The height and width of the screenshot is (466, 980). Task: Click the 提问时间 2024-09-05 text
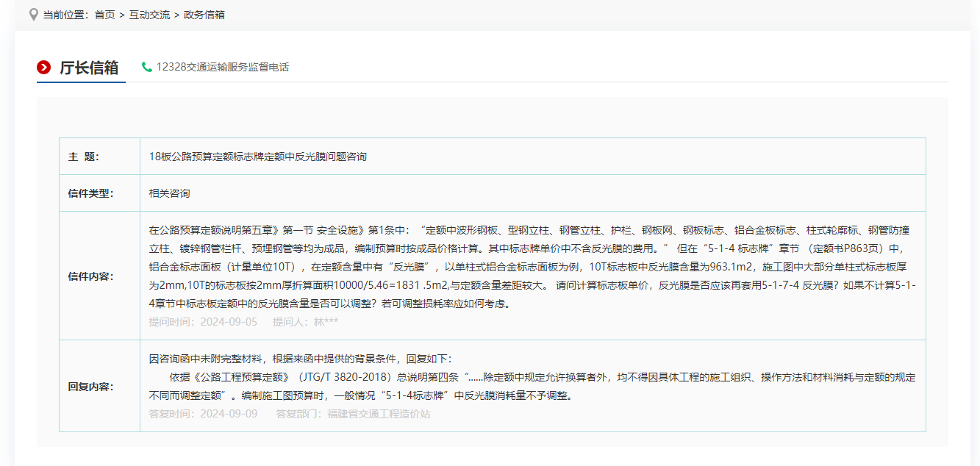(203, 322)
